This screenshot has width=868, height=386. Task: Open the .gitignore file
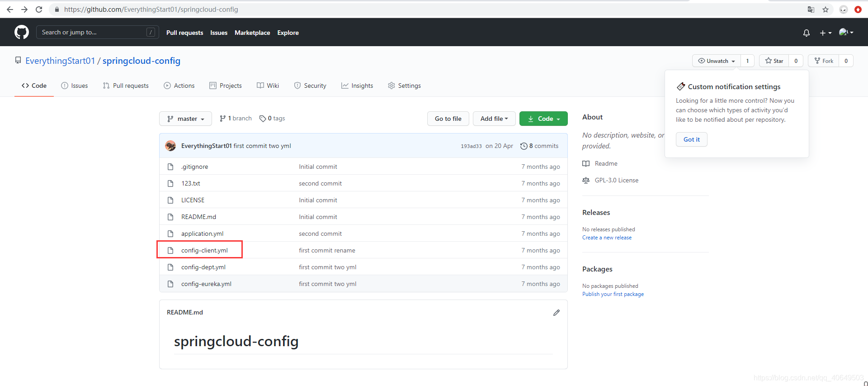(x=195, y=167)
